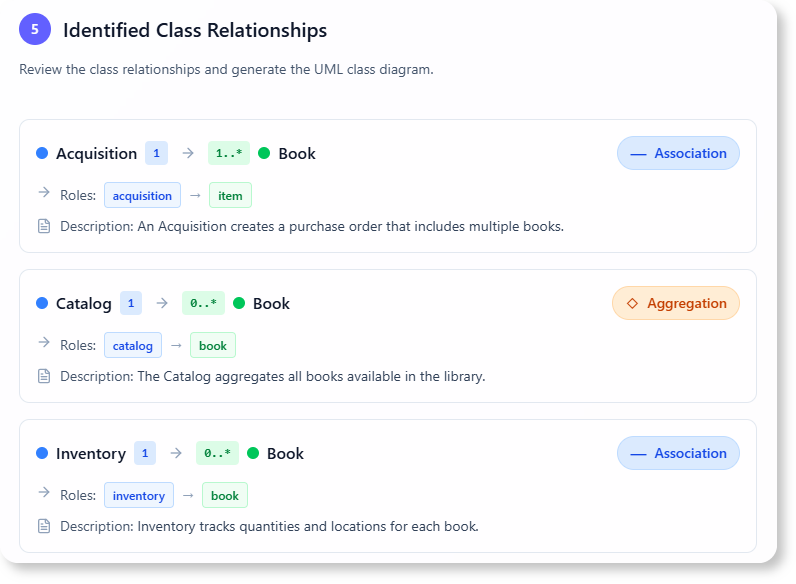Click the Catalog class name
796x584 pixels.
point(84,303)
